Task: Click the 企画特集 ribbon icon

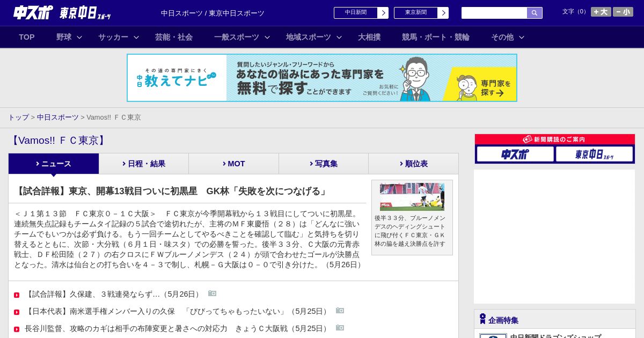Action: point(482,319)
